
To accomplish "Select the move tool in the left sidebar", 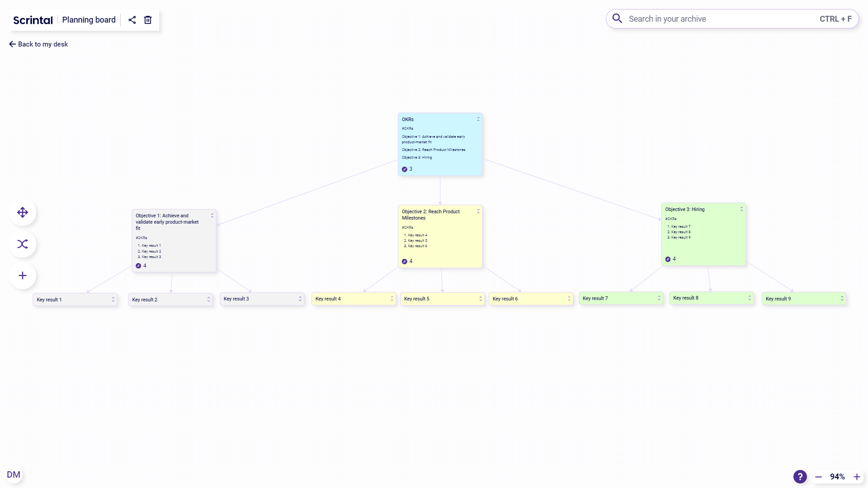I will coord(22,212).
